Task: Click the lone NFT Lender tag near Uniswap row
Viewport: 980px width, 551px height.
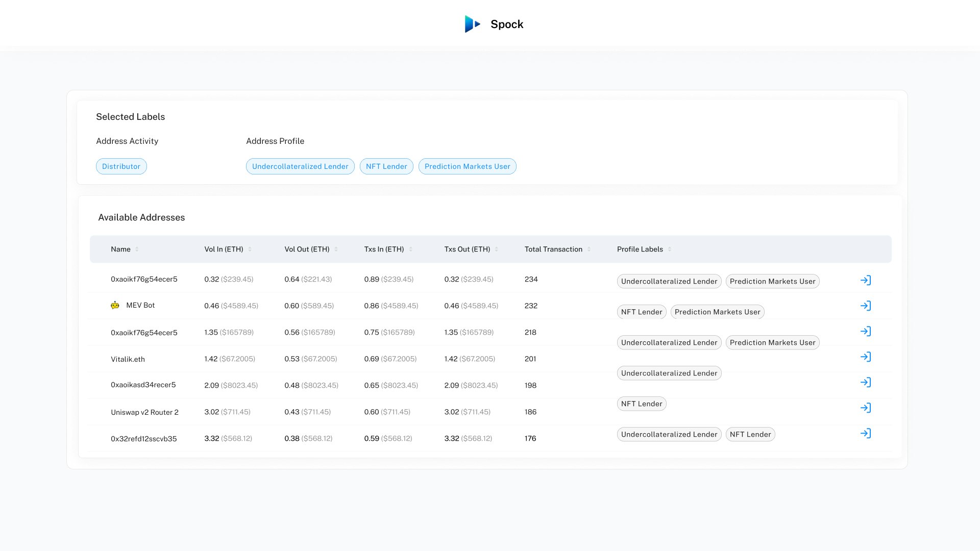Action: pyautogui.click(x=642, y=404)
